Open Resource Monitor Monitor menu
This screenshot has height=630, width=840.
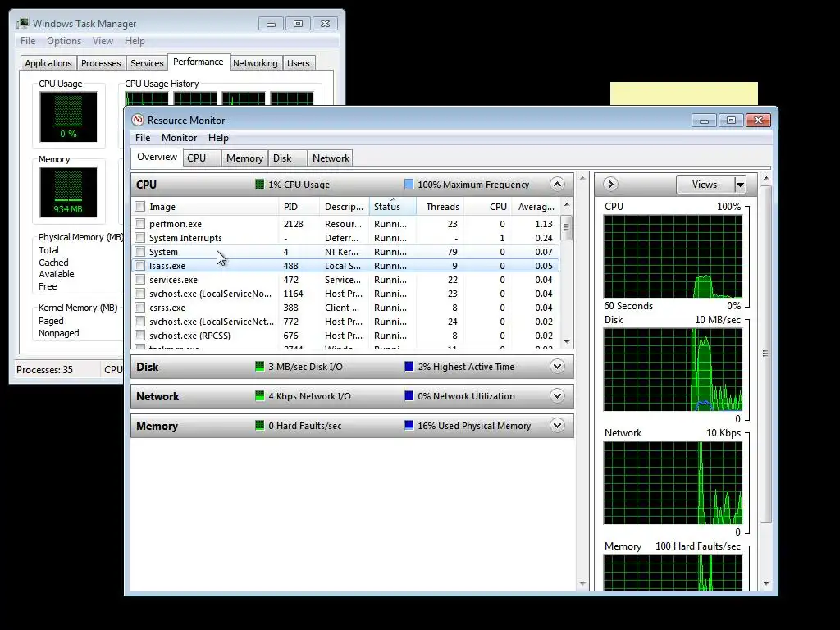(179, 138)
